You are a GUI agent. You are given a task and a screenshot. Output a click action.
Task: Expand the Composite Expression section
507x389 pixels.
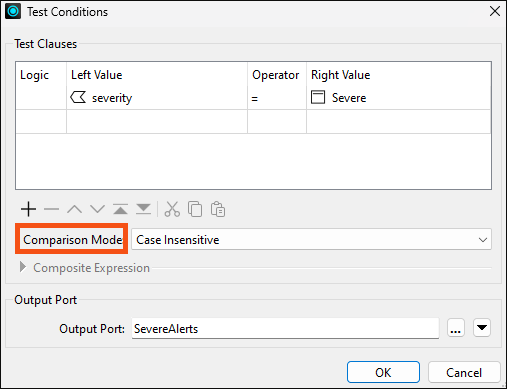23,267
